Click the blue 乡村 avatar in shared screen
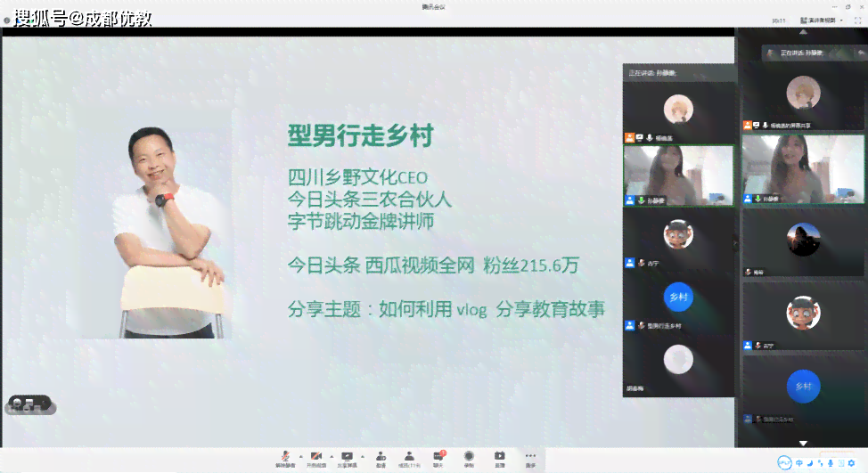 pyautogui.click(x=678, y=298)
